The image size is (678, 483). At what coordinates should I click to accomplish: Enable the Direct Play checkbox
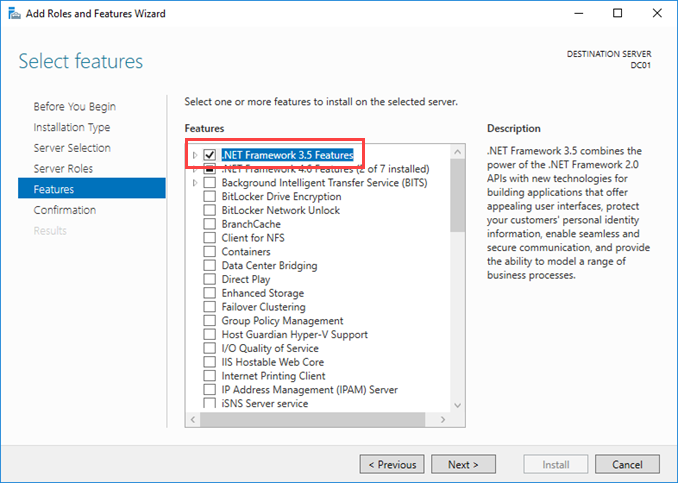coord(210,279)
